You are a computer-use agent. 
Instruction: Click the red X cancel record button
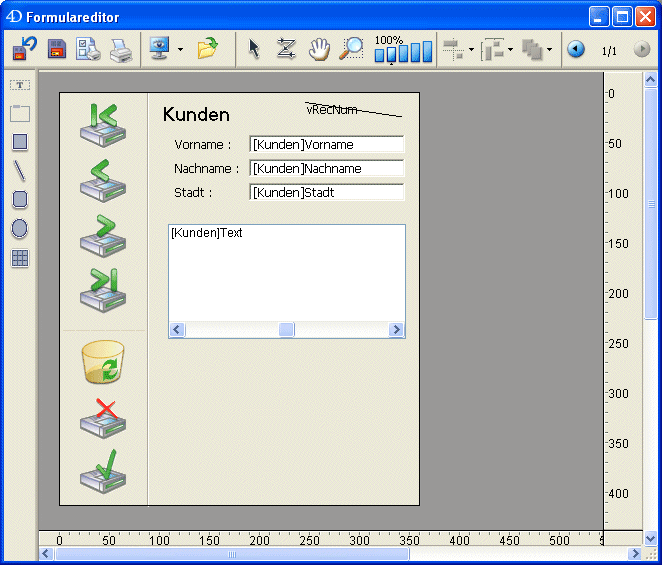103,415
